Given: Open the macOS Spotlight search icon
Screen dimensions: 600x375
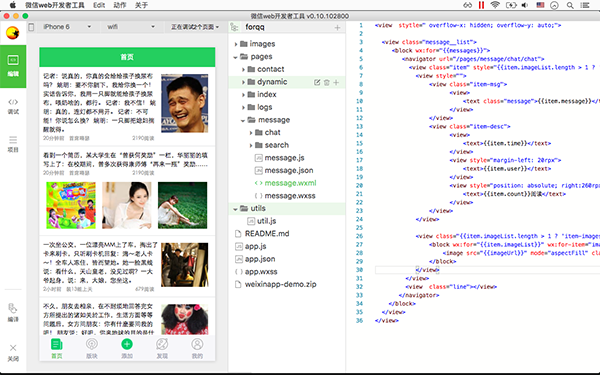Looking at the screenshot, I should pyautogui.click(x=570, y=5).
